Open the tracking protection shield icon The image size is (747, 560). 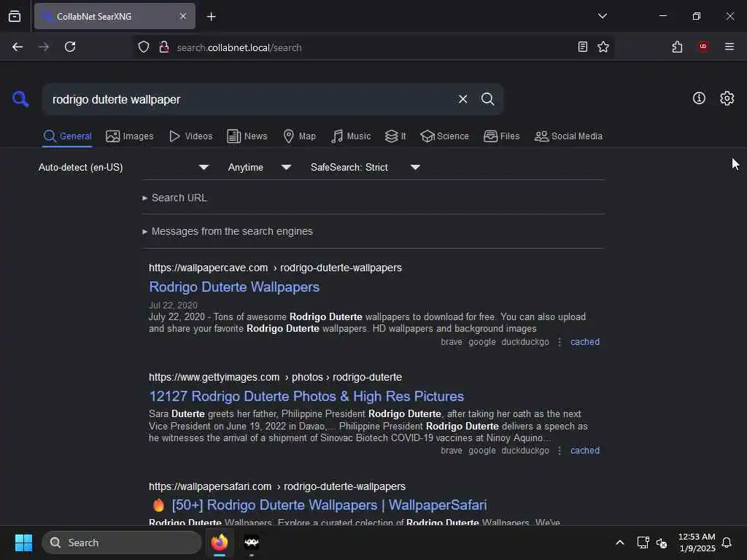(x=144, y=47)
